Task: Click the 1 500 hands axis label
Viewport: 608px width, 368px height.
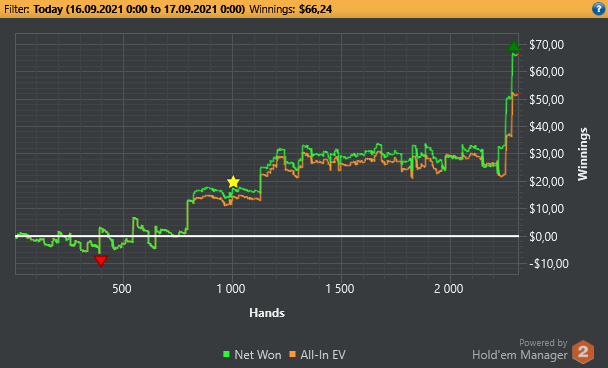Action: click(x=340, y=289)
